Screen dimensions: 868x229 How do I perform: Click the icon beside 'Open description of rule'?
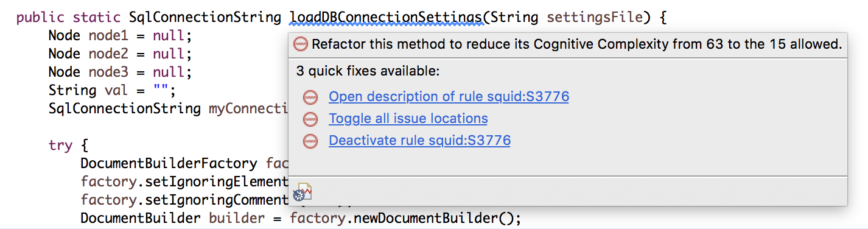(310, 97)
